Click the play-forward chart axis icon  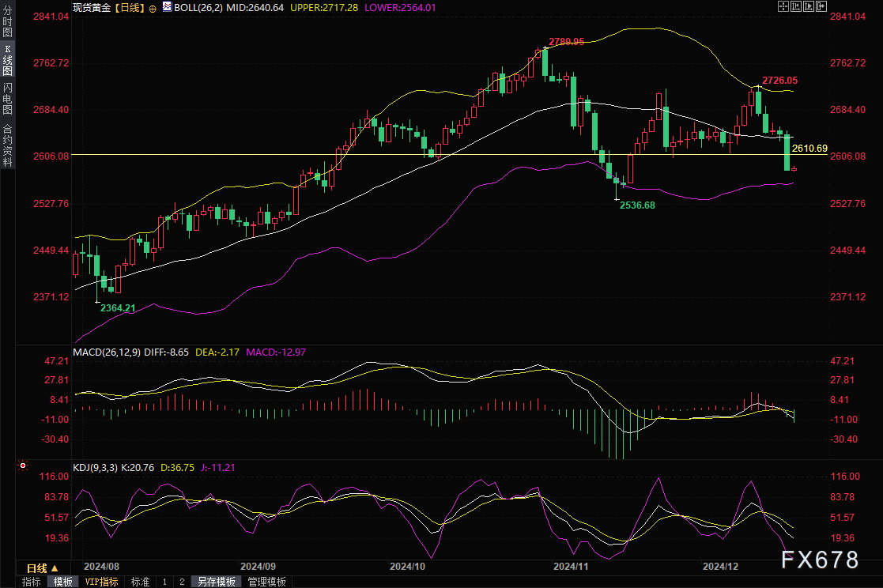click(809, 6)
